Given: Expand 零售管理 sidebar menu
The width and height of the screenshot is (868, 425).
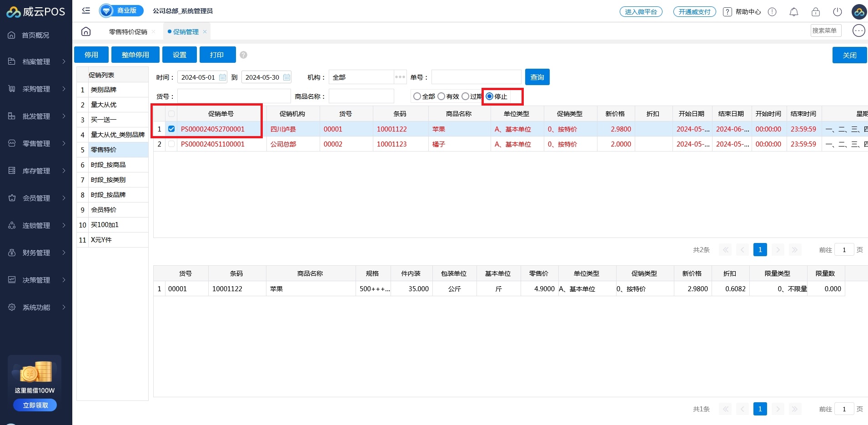Looking at the screenshot, I should pyautogui.click(x=36, y=143).
